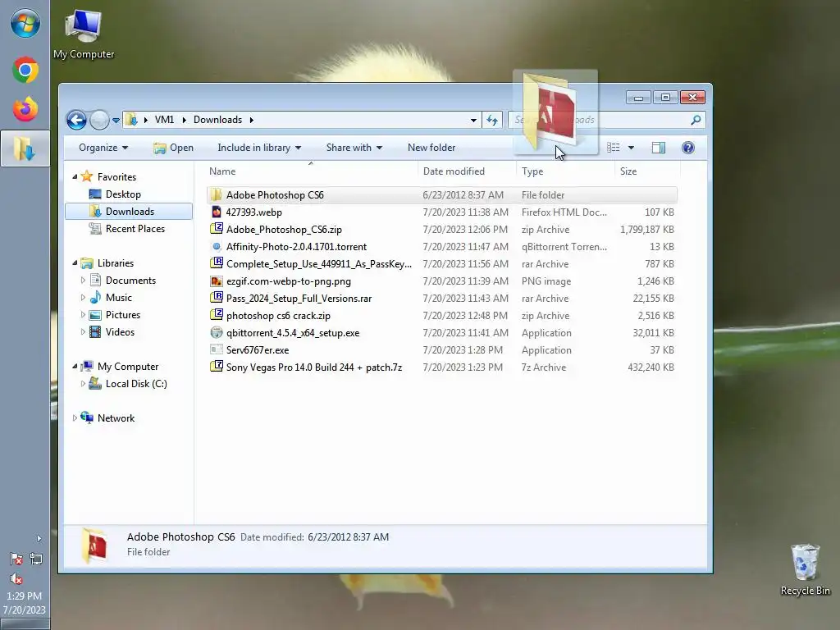Select Downloads in navigation pane
840x630 pixels.
(x=129, y=212)
